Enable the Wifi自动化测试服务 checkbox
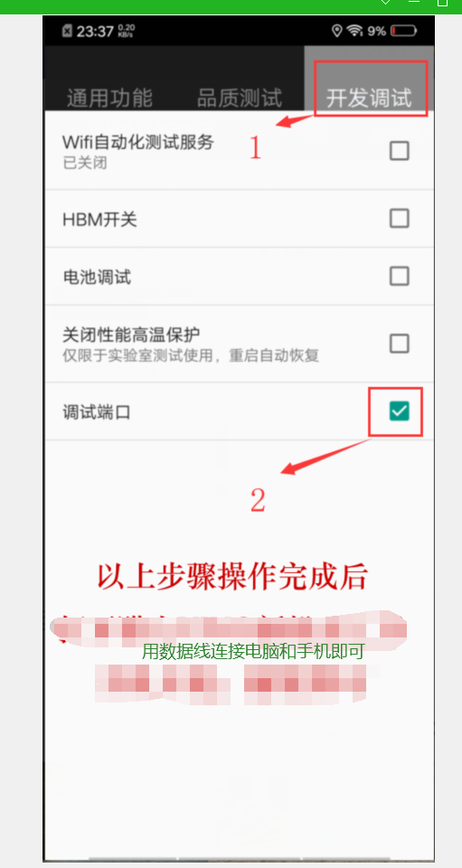 (x=399, y=151)
